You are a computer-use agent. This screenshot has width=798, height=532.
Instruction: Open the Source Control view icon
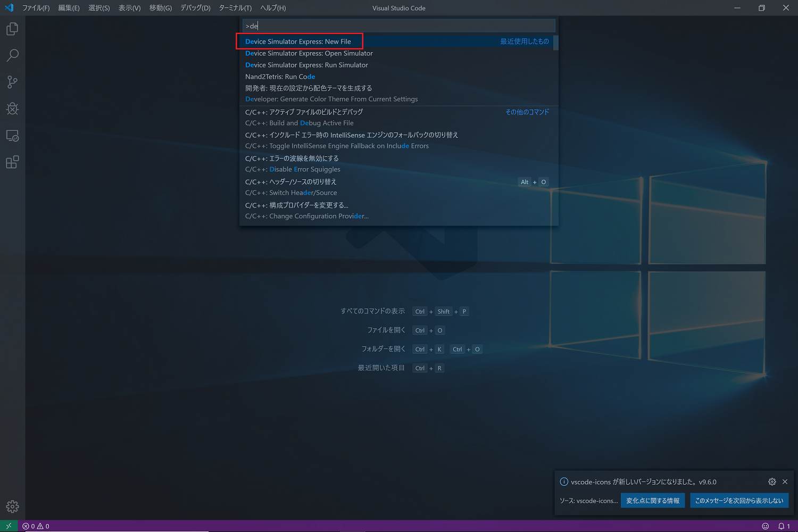pyautogui.click(x=12, y=82)
